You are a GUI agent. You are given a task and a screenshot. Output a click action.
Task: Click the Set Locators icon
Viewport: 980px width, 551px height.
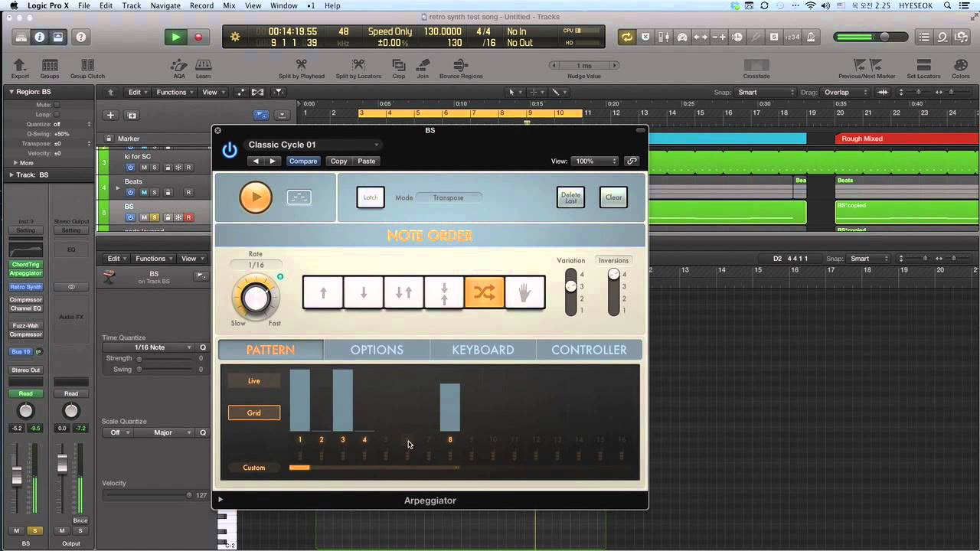coord(923,68)
